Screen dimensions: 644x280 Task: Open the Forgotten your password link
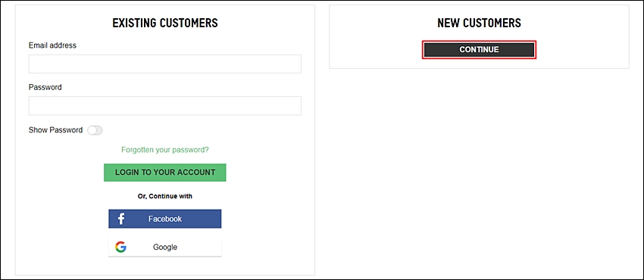(x=165, y=150)
